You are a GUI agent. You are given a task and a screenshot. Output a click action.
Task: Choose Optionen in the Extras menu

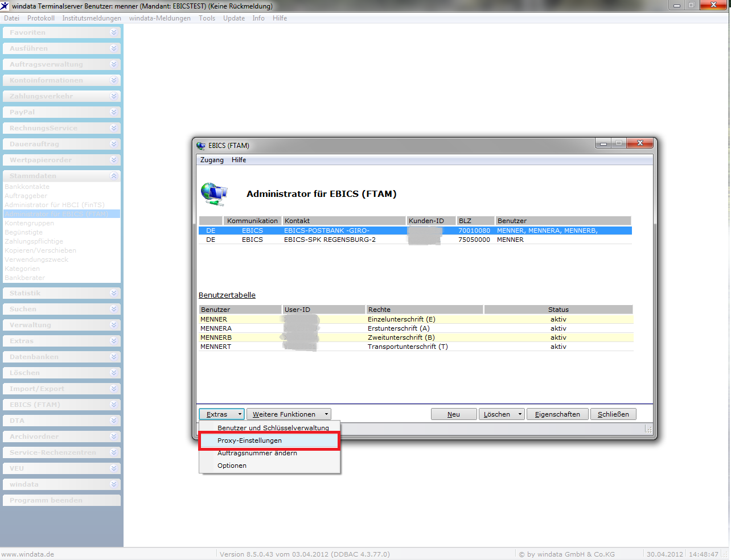[232, 466]
